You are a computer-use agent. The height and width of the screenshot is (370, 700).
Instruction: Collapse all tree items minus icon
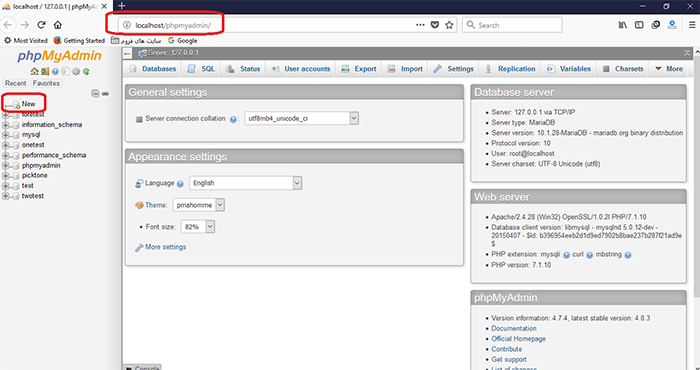95,94
